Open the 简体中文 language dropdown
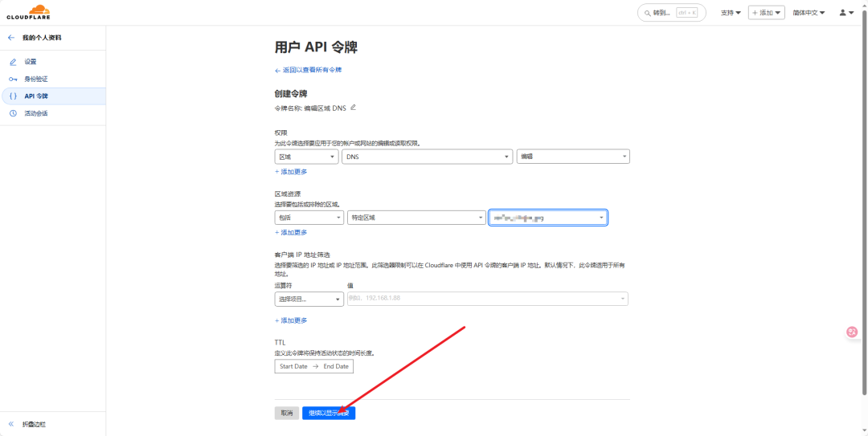 809,13
